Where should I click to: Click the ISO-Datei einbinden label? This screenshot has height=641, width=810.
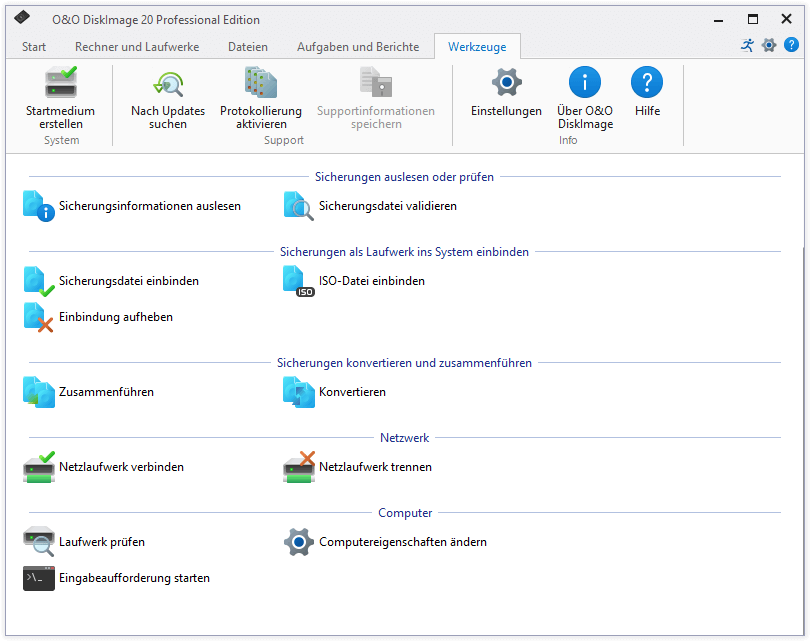click(372, 281)
